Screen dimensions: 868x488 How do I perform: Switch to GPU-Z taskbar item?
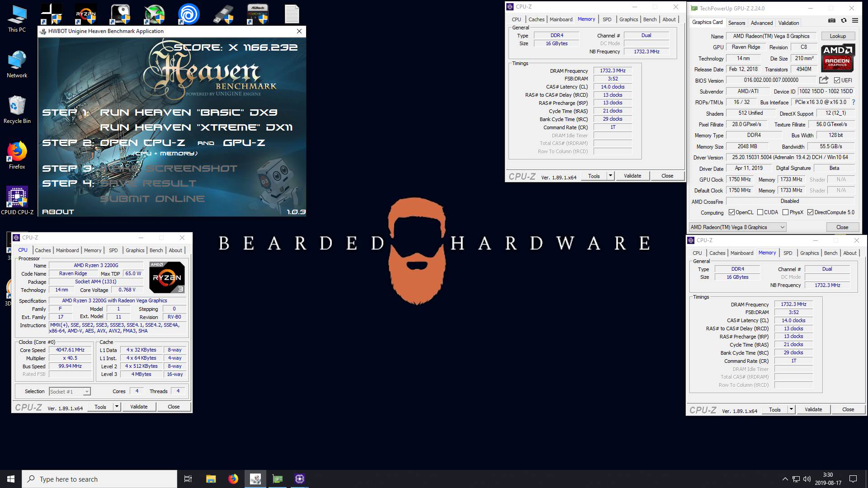coord(278,479)
